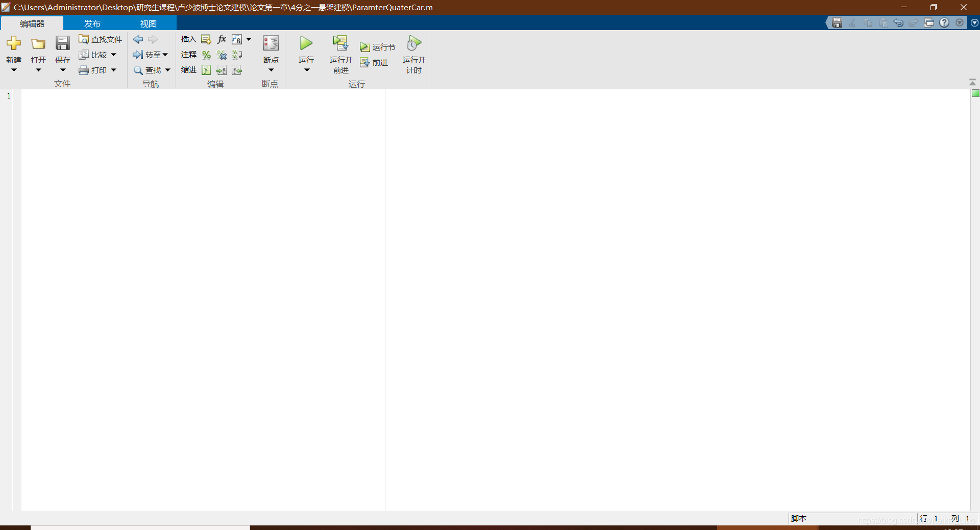Click the white circled arrow at the tab bar end

coord(974,22)
